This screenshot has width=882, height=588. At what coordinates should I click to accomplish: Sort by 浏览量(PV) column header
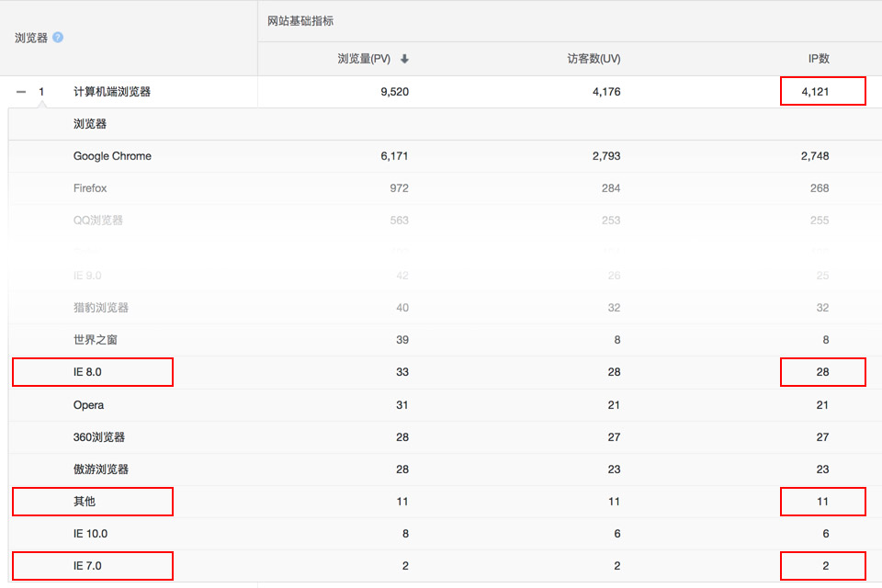click(364, 59)
